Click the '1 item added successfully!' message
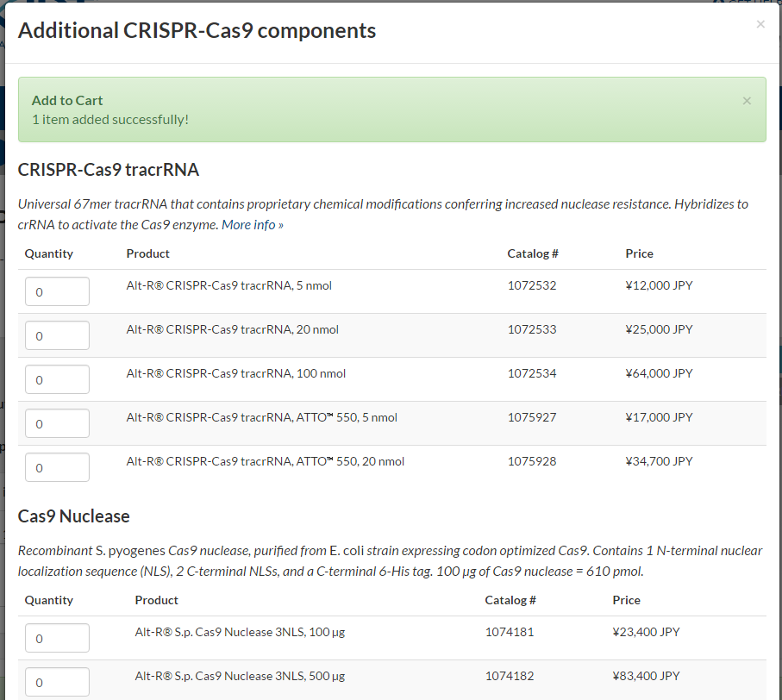Viewport: 782px width, 700px height. (x=110, y=120)
